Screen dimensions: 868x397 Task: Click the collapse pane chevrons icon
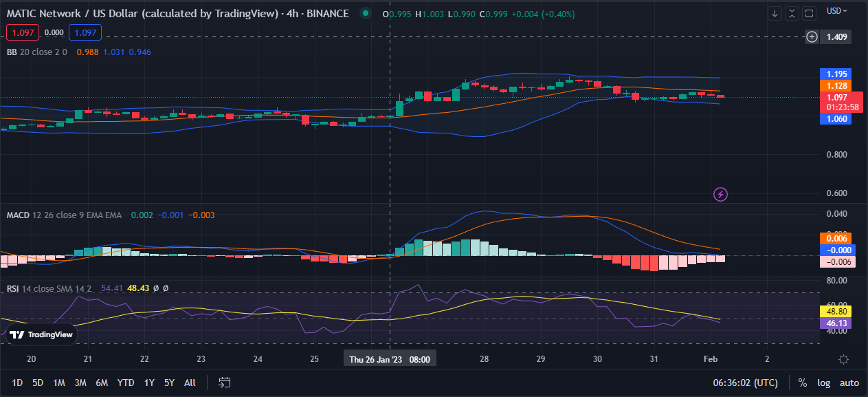point(792,13)
